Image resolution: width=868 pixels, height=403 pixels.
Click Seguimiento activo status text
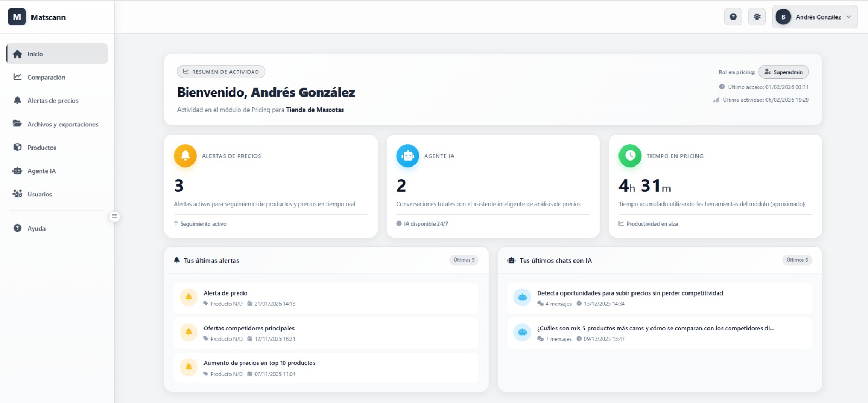coord(203,223)
